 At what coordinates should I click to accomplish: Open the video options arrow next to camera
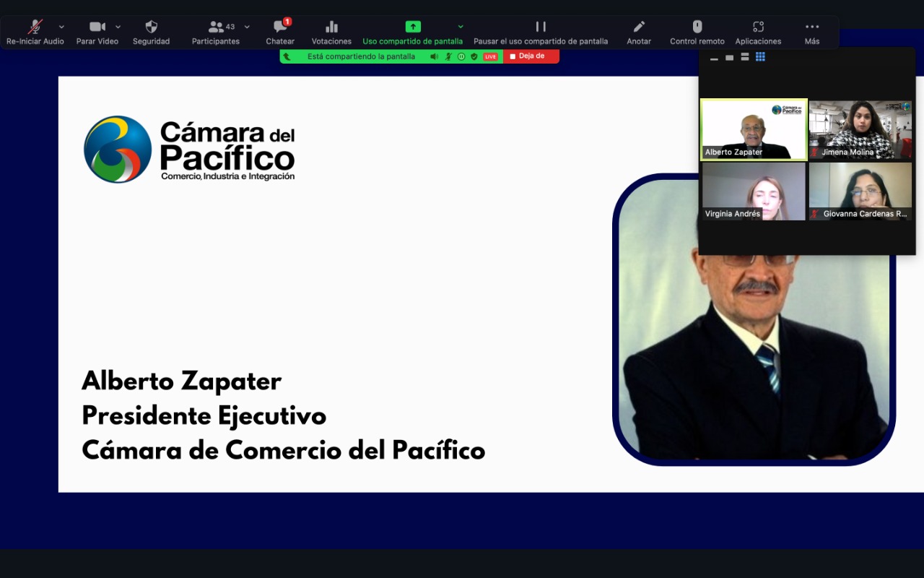pos(118,27)
